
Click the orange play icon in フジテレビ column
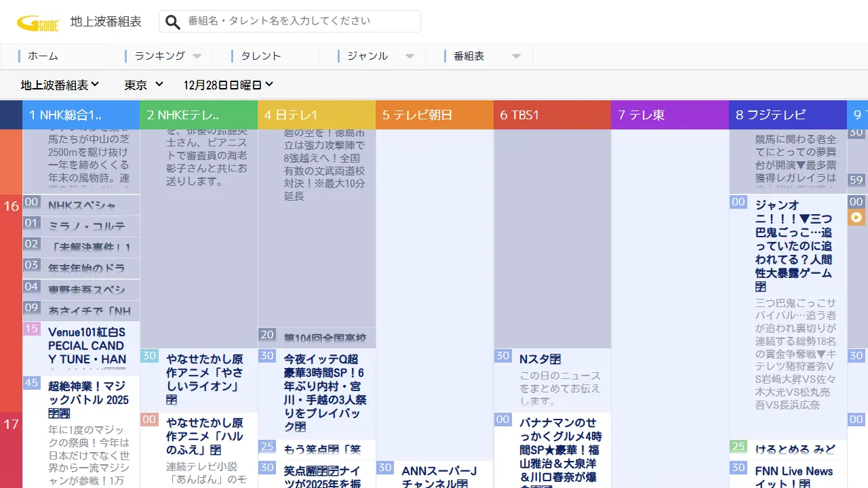pyautogui.click(x=856, y=216)
